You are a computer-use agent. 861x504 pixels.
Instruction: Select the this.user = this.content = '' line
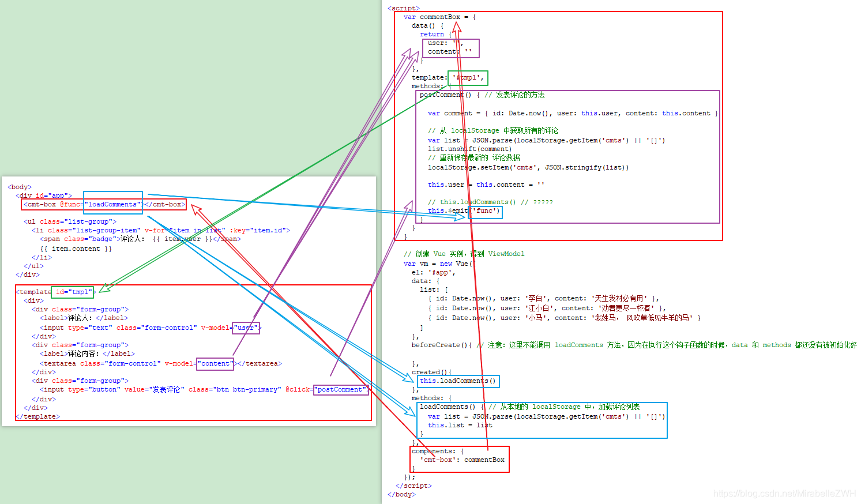point(486,185)
